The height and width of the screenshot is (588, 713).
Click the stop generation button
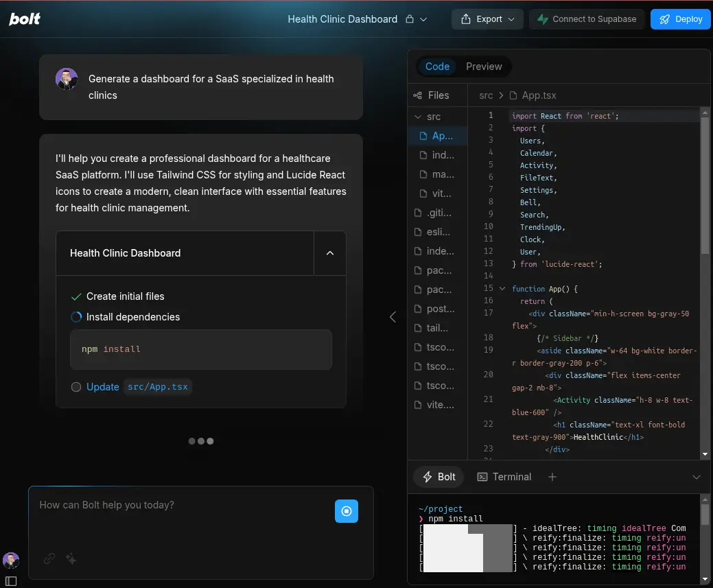point(347,511)
